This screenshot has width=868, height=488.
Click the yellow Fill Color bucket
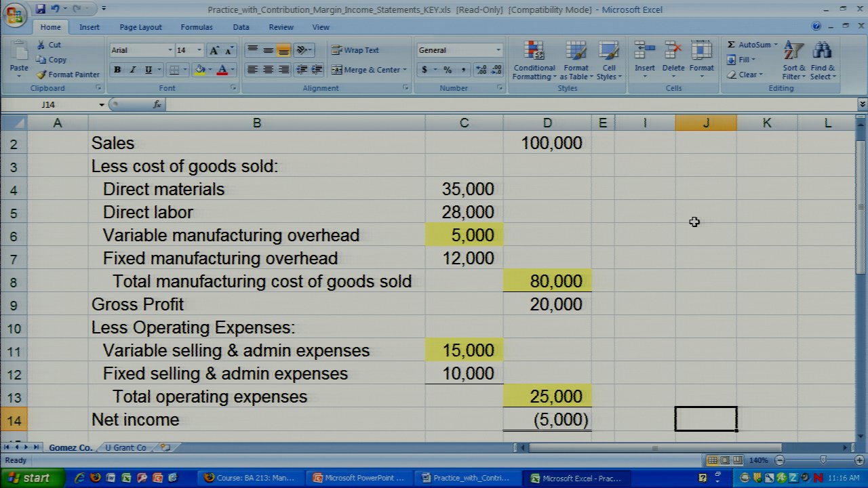(199, 70)
